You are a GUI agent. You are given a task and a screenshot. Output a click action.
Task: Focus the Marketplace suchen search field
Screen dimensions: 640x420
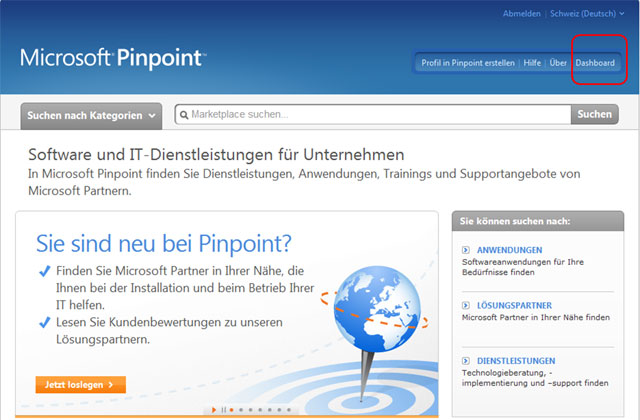pos(373,114)
